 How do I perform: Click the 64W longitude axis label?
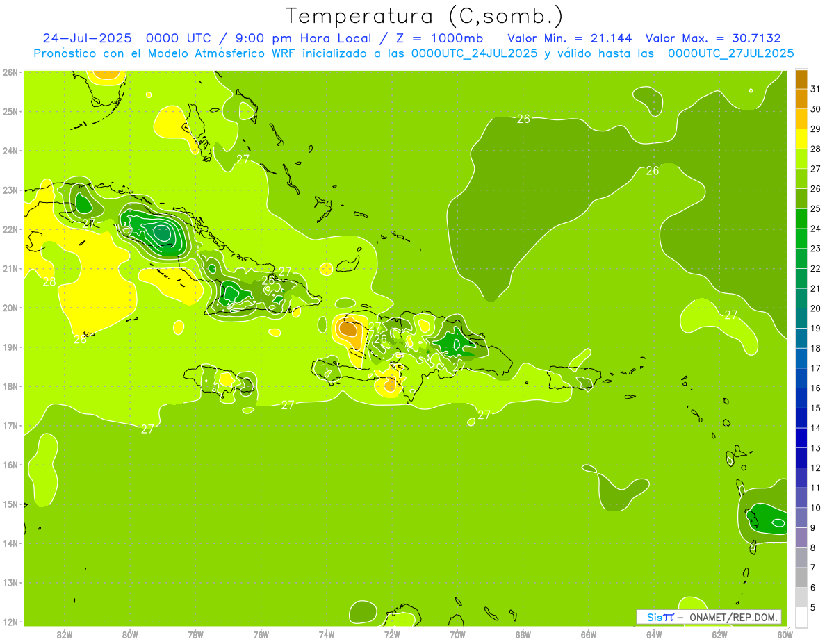point(654,634)
